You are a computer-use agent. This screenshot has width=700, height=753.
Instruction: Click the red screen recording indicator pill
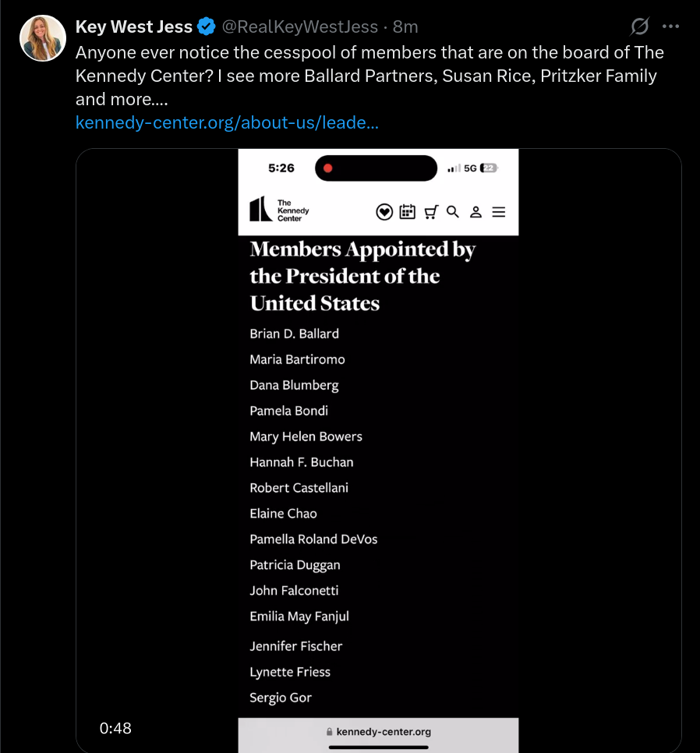click(376, 168)
